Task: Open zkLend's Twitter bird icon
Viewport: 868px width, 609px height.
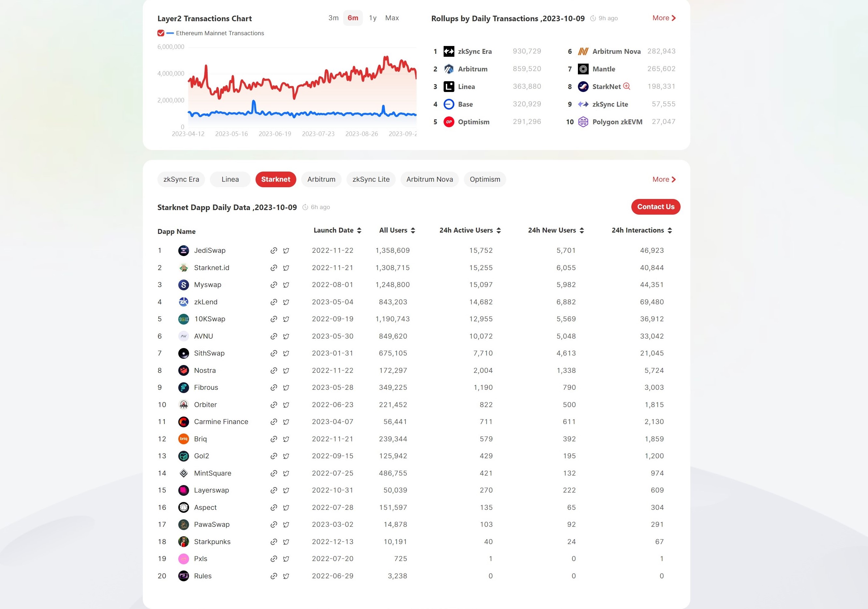Action: pyautogui.click(x=286, y=302)
